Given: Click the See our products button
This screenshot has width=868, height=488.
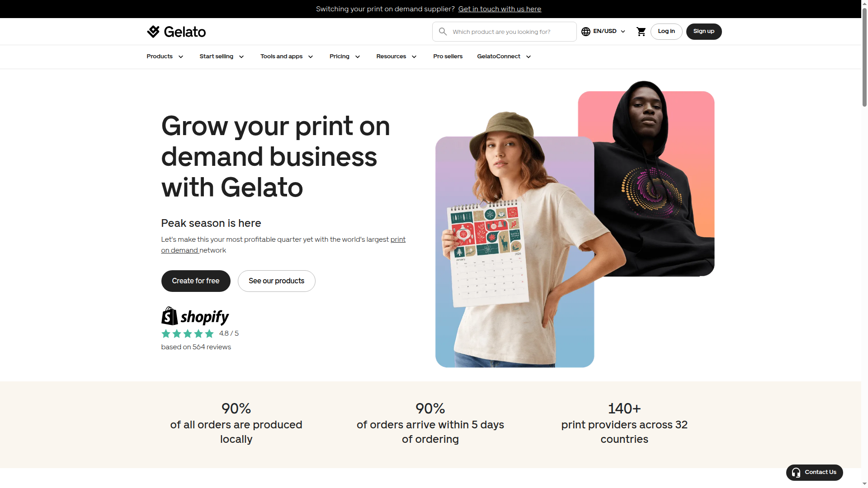Looking at the screenshot, I should click(277, 281).
